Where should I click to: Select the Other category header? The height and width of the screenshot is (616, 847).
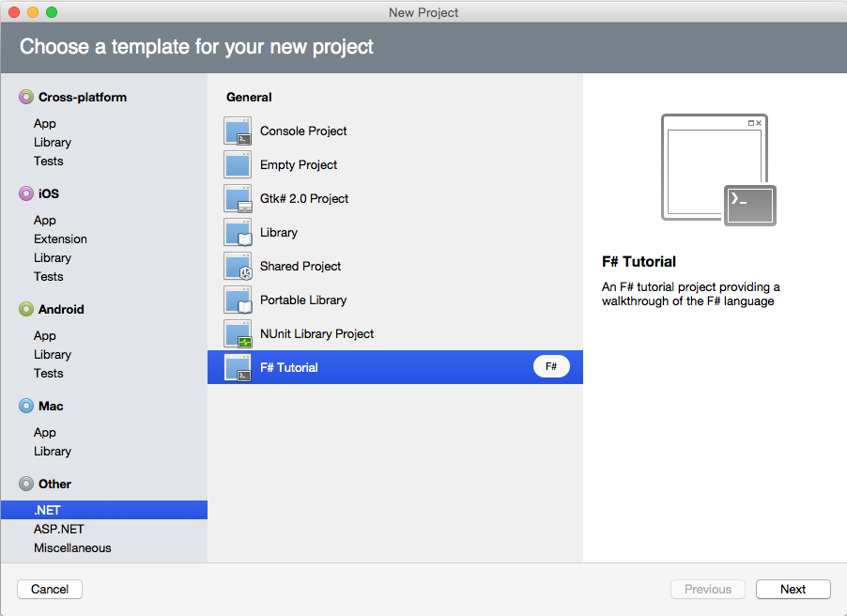pyautogui.click(x=53, y=484)
